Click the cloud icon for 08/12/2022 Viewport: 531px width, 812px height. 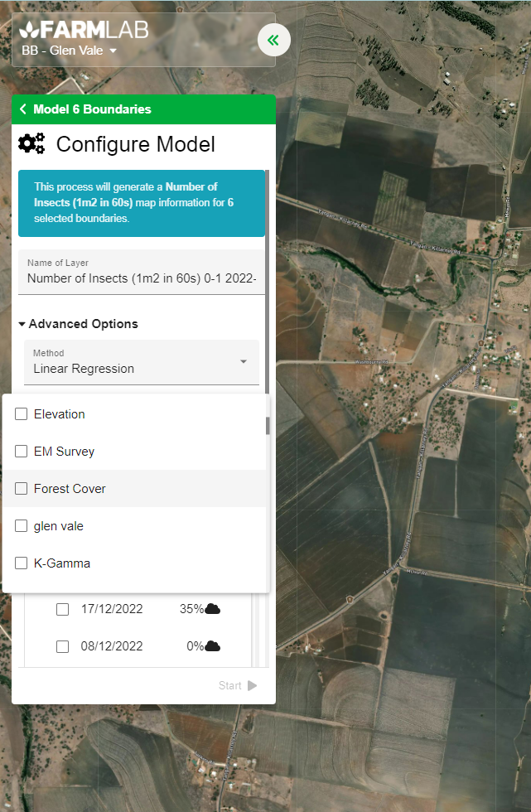point(213,646)
